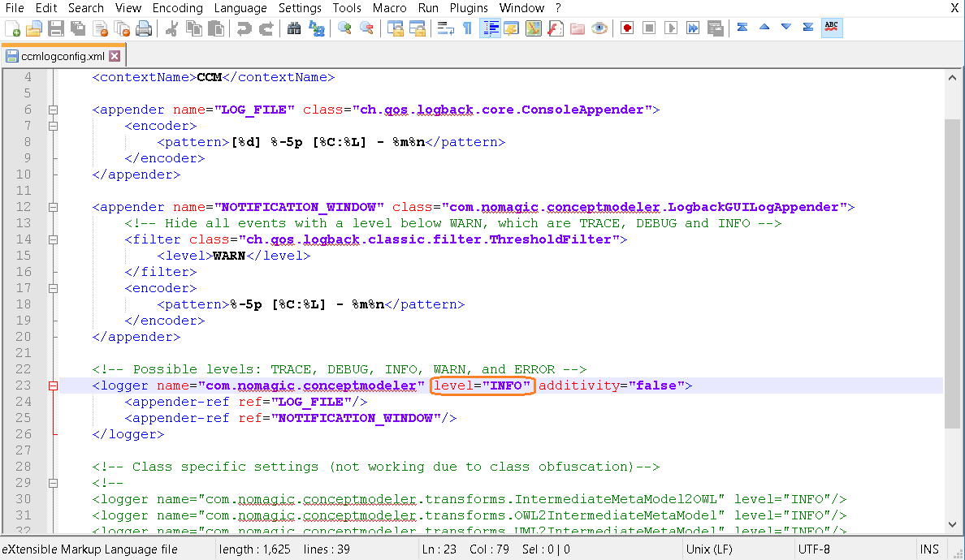Toggle the ABC spell check button

click(x=831, y=28)
